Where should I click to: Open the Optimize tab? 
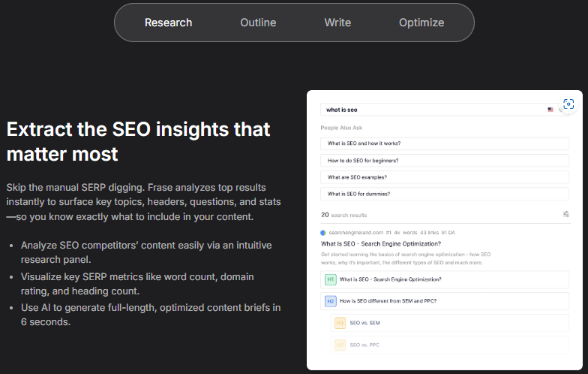point(421,23)
